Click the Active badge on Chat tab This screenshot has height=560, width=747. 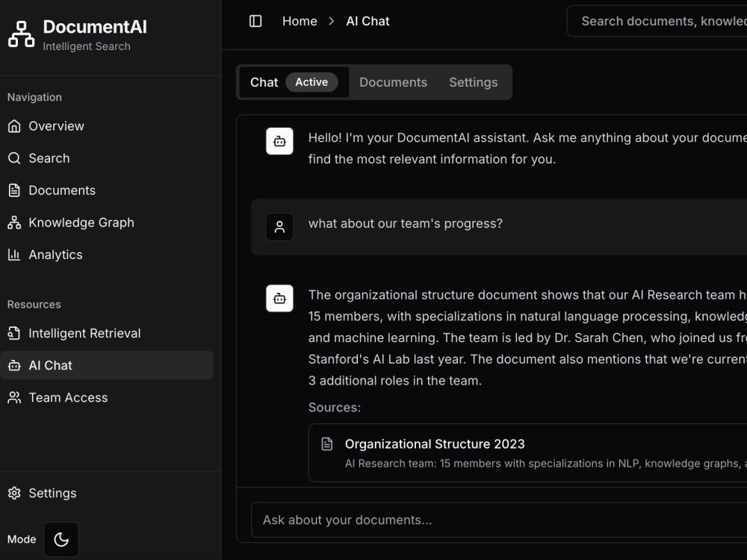tap(311, 82)
